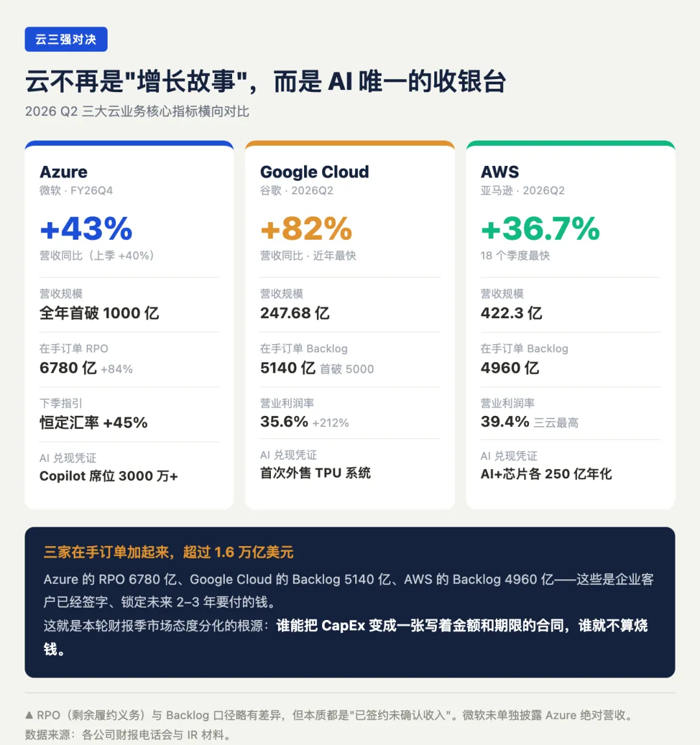Click the triangle marker before the RPO footnote
Viewport: 700px width, 745px height.
click(x=29, y=715)
